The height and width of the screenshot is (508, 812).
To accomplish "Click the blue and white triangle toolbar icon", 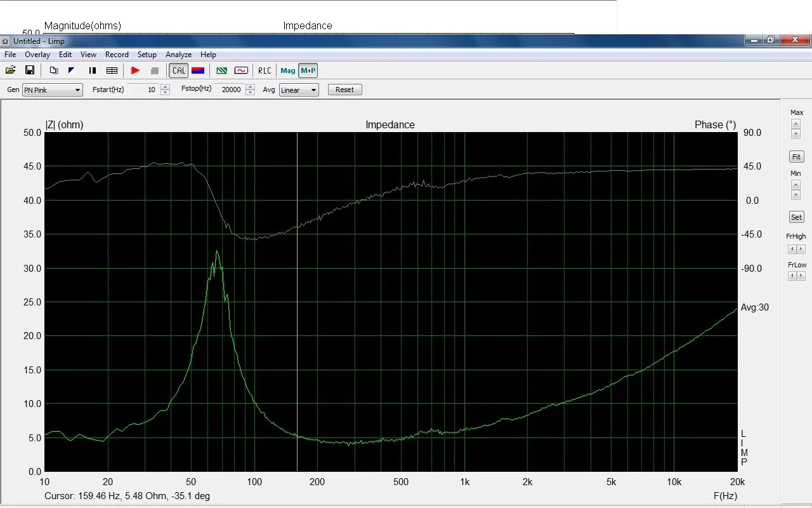I will click(x=72, y=70).
